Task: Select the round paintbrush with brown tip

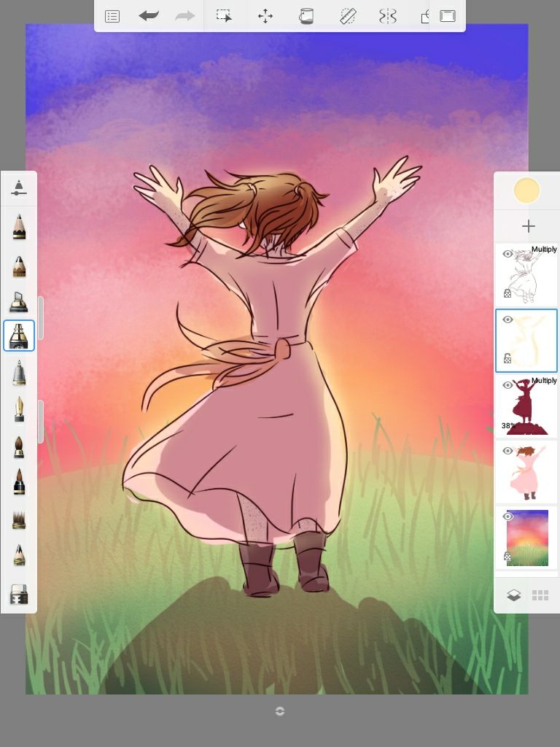Action: pyautogui.click(x=19, y=447)
